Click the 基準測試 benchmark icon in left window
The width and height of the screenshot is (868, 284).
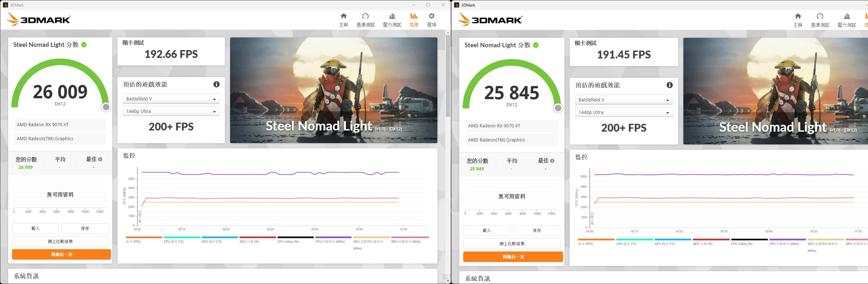point(365,20)
